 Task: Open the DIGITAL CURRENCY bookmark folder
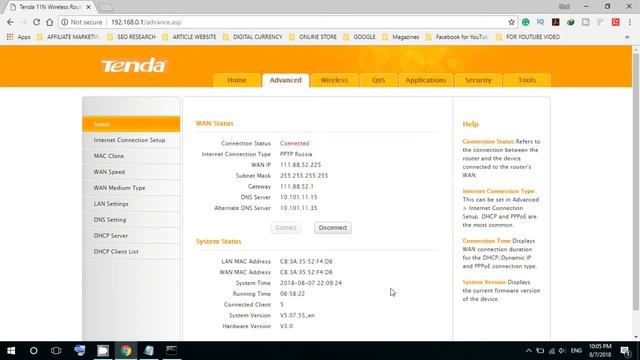pyautogui.click(x=253, y=37)
